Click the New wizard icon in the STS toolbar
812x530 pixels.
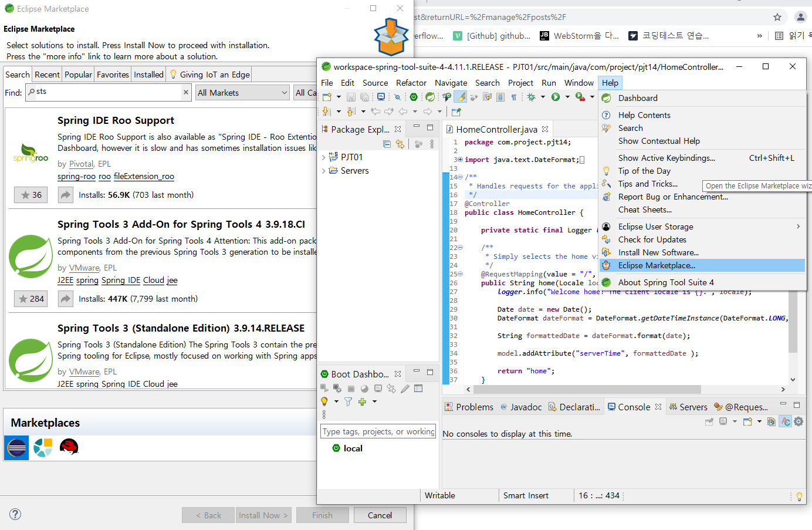327,97
